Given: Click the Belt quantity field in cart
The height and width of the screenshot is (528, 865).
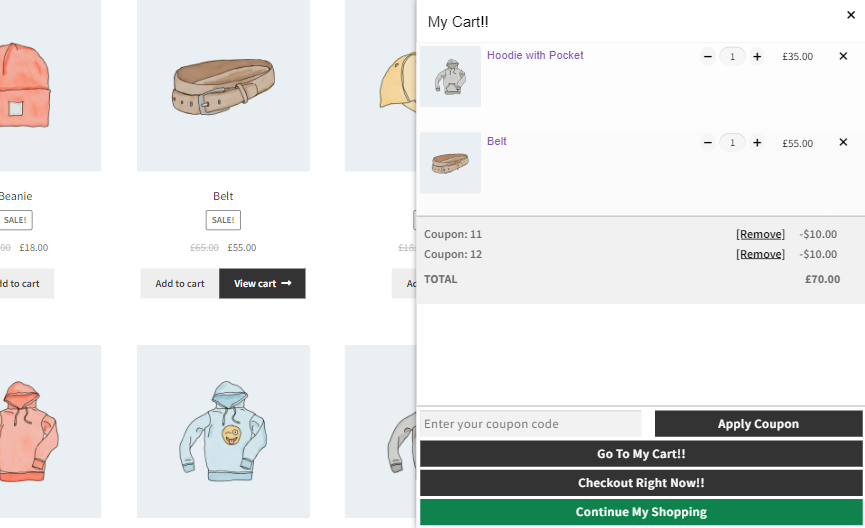Looking at the screenshot, I should [733, 143].
